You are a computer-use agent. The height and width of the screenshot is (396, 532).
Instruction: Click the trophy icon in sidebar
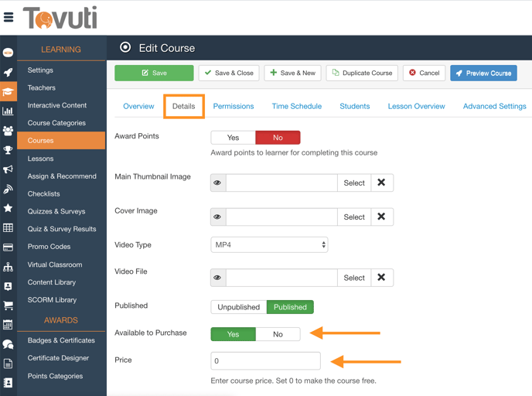[x=9, y=150]
